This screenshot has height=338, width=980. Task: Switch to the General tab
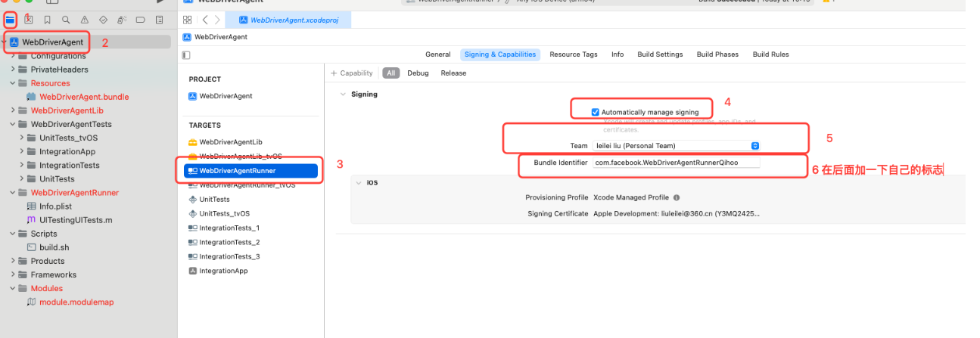438,54
